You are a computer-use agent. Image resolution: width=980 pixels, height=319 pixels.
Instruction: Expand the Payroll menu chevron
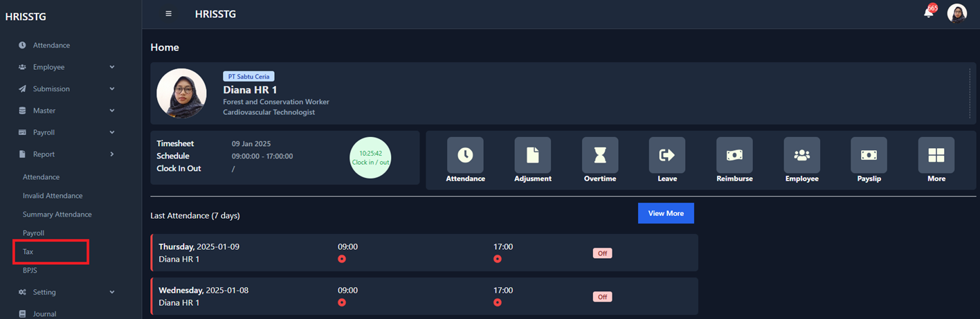112,132
